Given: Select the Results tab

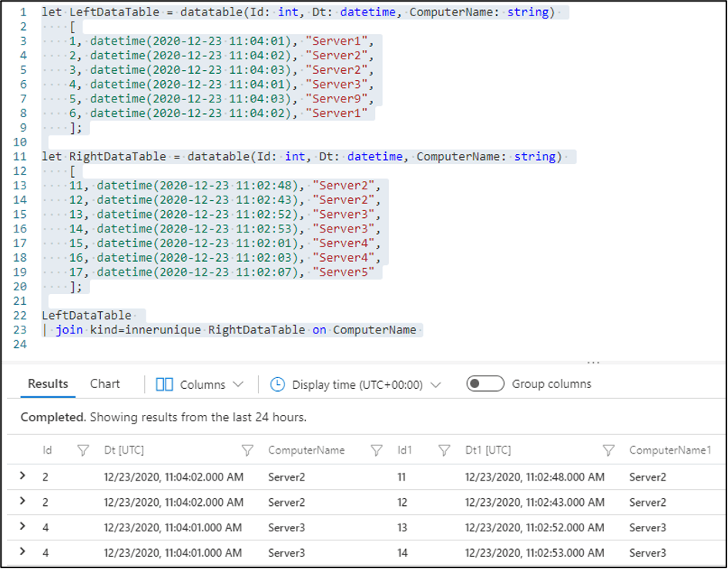Looking at the screenshot, I should coord(48,383).
